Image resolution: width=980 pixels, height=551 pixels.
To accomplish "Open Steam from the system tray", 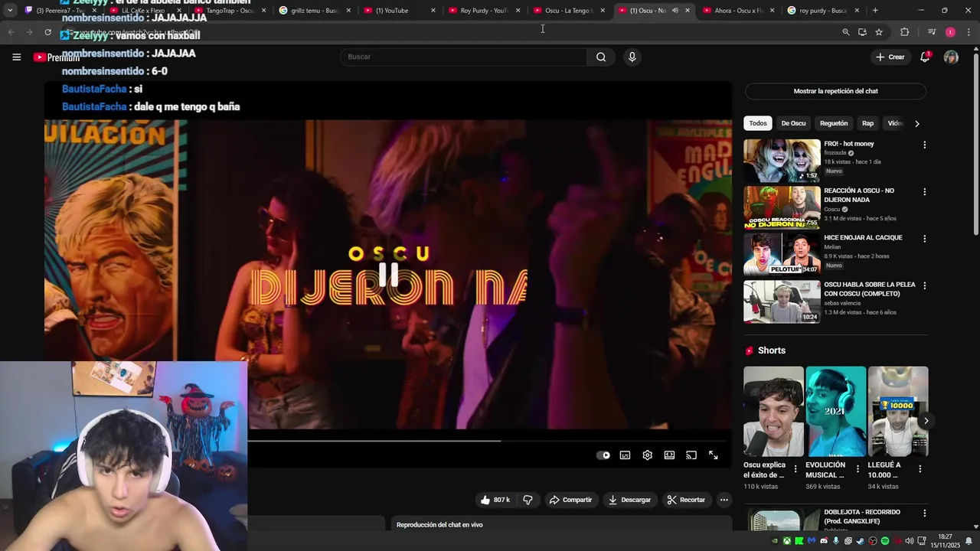I will [x=861, y=540].
